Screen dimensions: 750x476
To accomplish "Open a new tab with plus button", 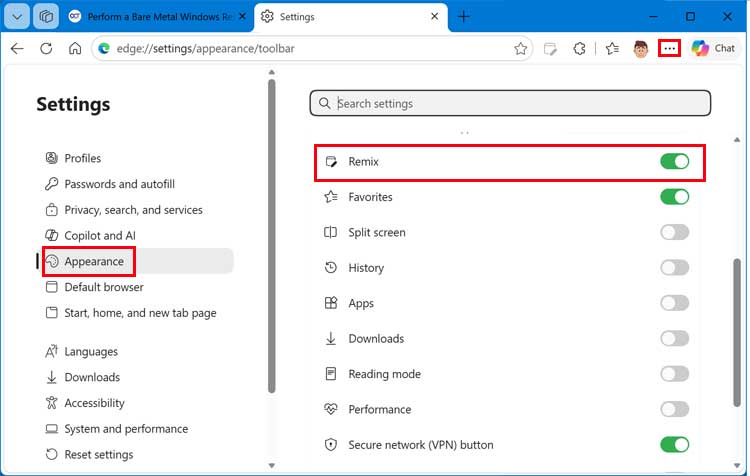I will coord(463,17).
